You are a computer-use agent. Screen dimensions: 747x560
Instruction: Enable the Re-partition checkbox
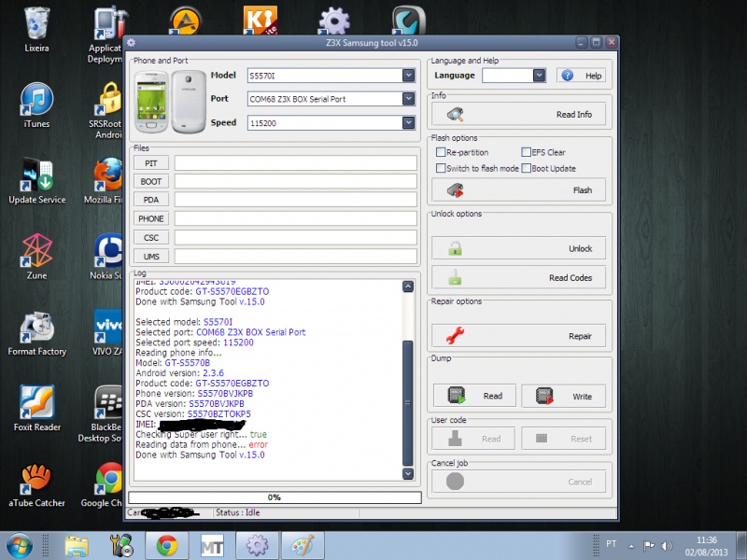pos(441,152)
